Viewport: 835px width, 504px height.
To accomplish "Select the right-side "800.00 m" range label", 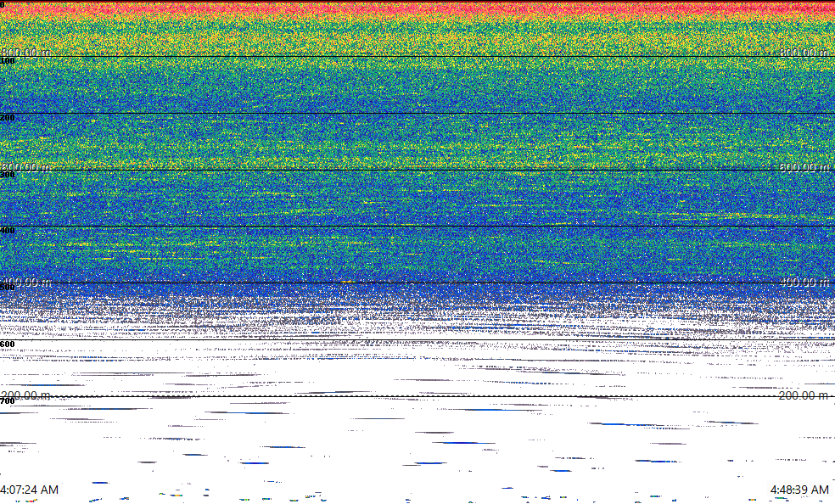I will click(x=804, y=52).
